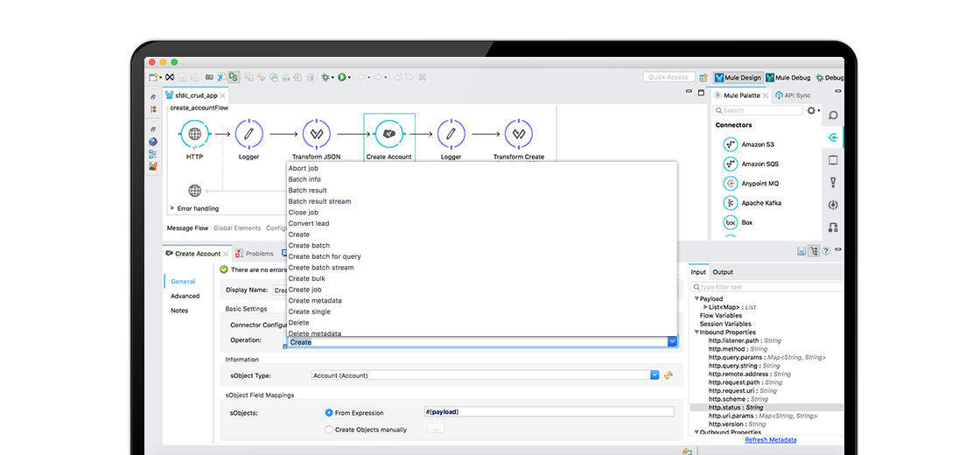This screenshot has height=455, width=980.
Task: Click refresh icon next to sObject Type
Action: (x=668, y=375)
